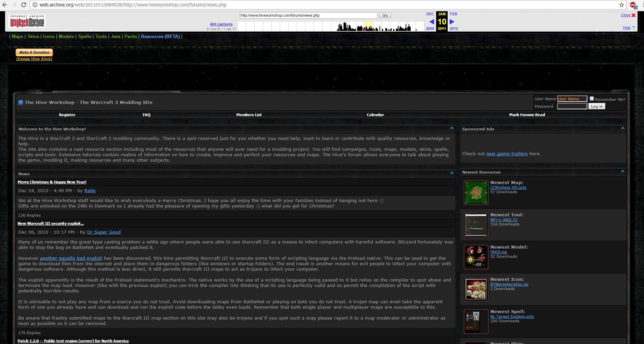Go to the next capture with the right arrow

[x=452, y=22]
